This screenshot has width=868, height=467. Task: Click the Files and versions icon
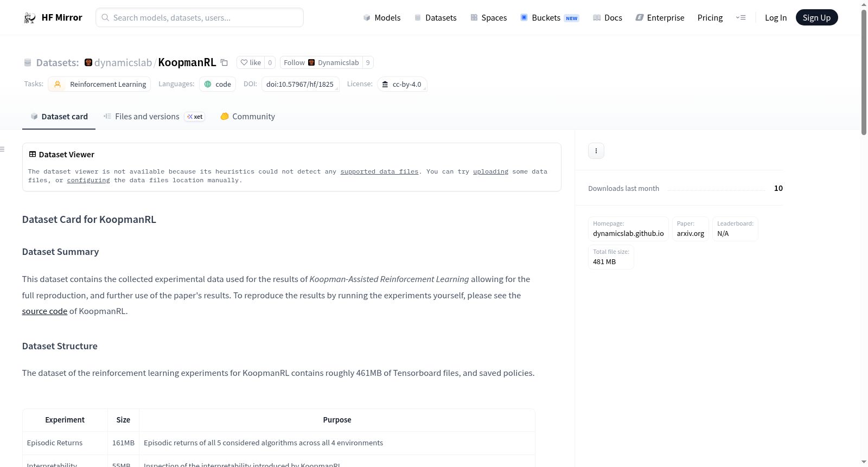click(x=107, y=116)
